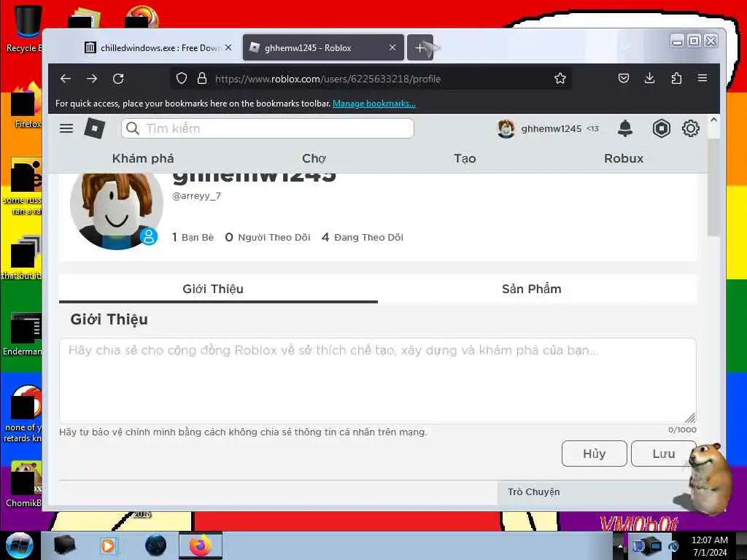View site security via the padlock icon
Image resolution: width=747 pixels, height=560 pixels.
[202, 79]
